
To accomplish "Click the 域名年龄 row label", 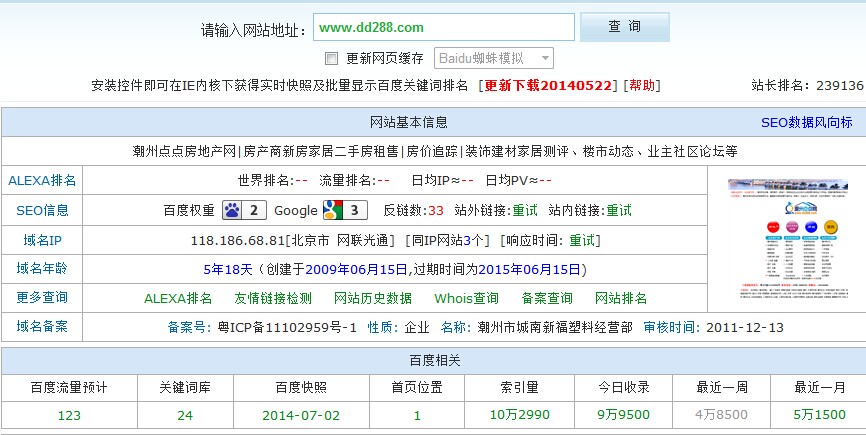I will [x=42, y=269].
